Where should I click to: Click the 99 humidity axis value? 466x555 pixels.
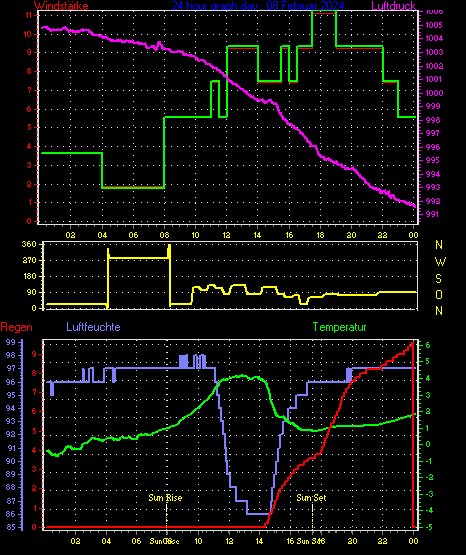[x=11, y=342]
